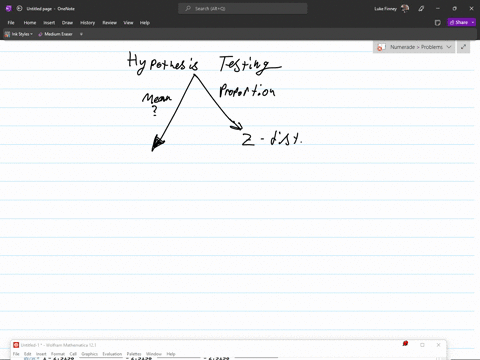Open Graphics menu in Mathematica window

pos(89,354)
